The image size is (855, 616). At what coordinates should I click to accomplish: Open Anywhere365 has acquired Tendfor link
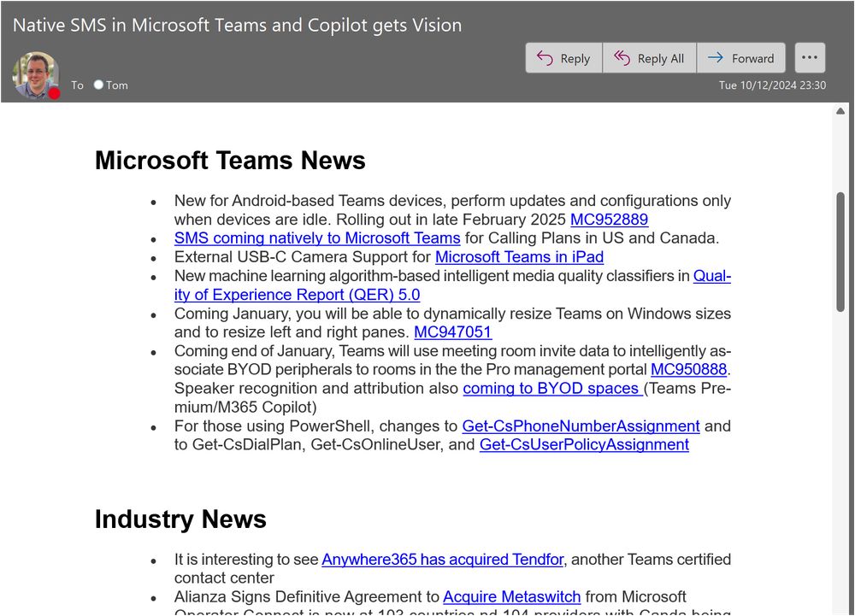click(x=443, y=560)
